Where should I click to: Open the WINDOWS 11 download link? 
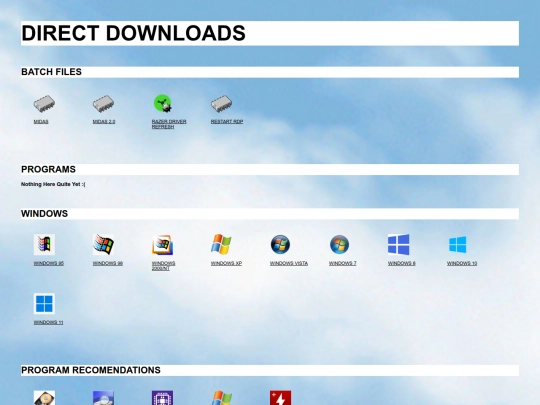48,322
